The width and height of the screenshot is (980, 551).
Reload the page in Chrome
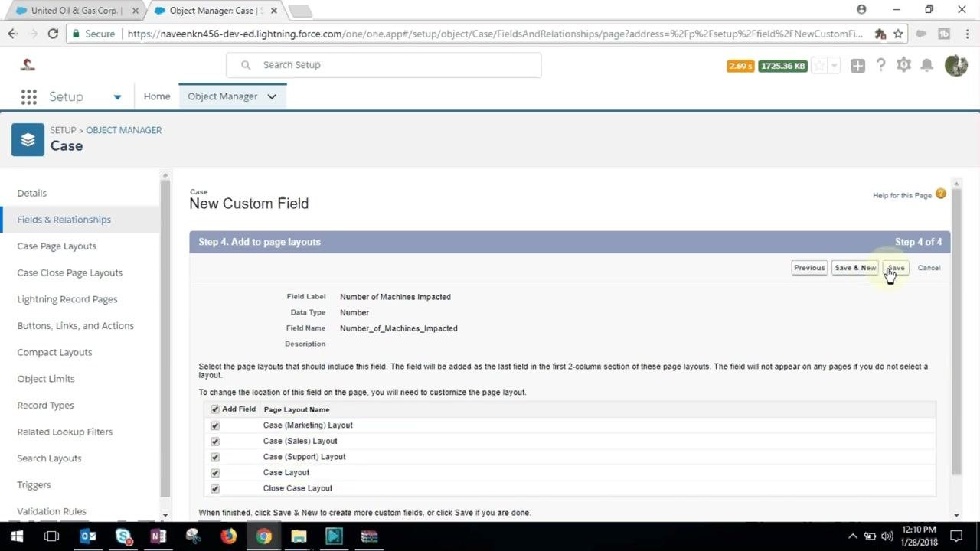pos(53,34)
